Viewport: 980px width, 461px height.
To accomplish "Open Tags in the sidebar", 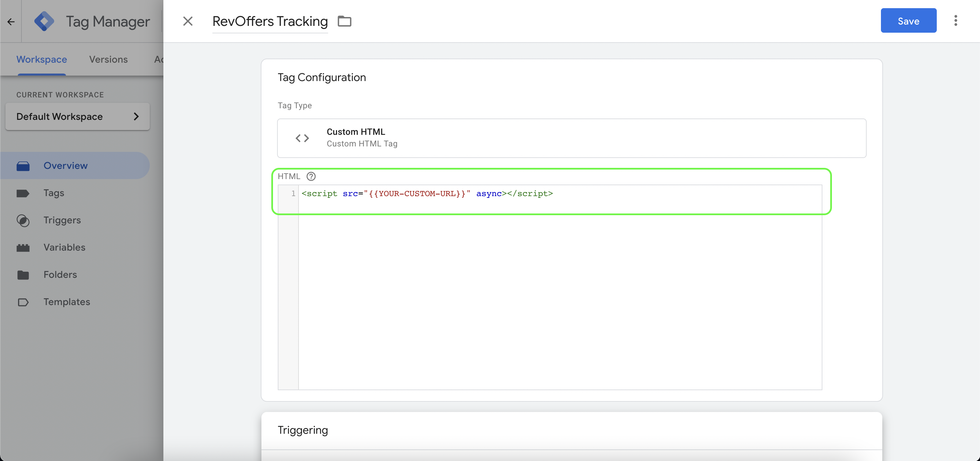I will [75, 193].
